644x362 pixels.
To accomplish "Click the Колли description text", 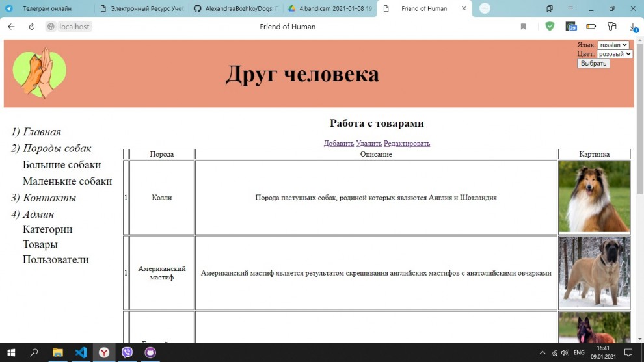I will pos(376,198).
